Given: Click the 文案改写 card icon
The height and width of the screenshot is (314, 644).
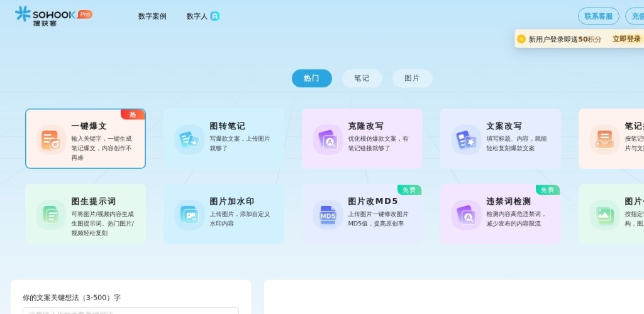Looking at the screenshot, I should 466,139.
